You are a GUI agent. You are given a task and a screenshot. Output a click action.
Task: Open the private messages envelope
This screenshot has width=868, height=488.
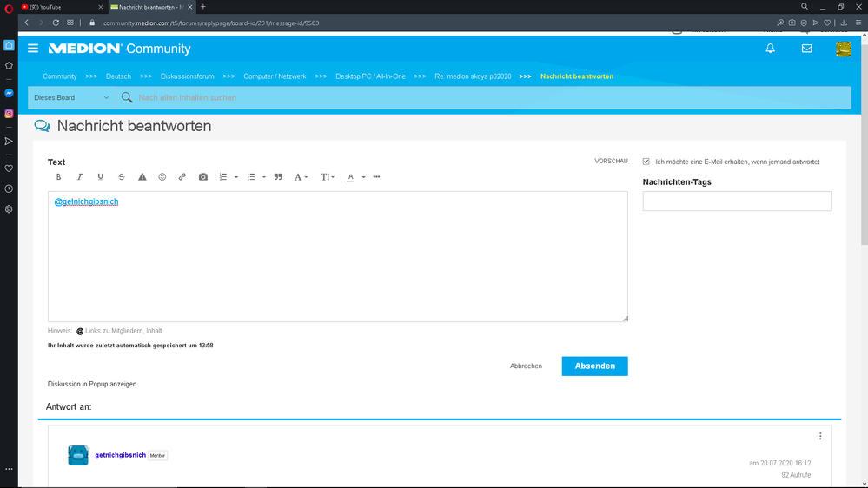pos(807,49)
